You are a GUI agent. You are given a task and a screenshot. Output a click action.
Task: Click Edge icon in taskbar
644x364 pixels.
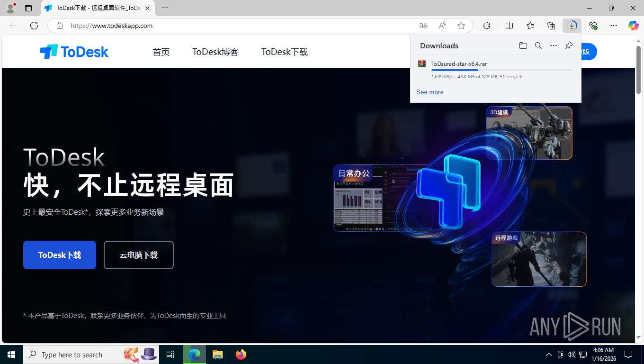[x=195, y=355]
